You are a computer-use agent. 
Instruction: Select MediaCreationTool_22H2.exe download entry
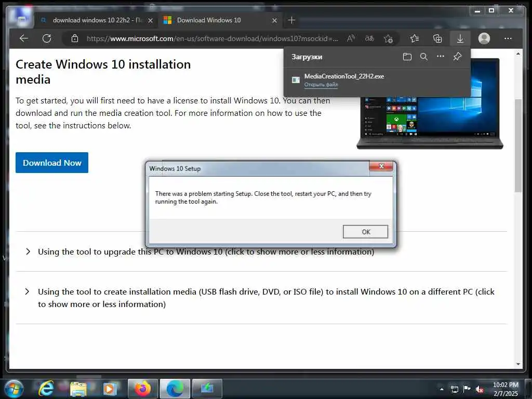pyautogui.click(x=377, y=80)
